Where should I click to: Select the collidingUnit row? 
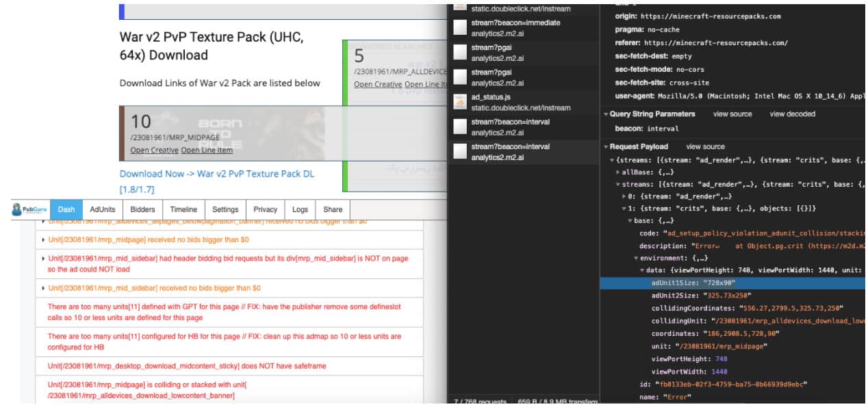733,321
